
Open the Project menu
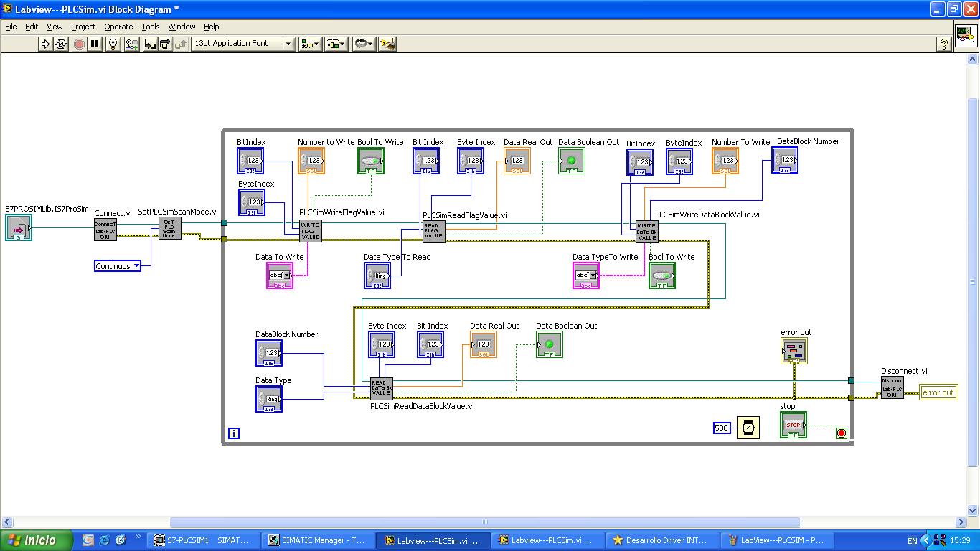point(83,27)
